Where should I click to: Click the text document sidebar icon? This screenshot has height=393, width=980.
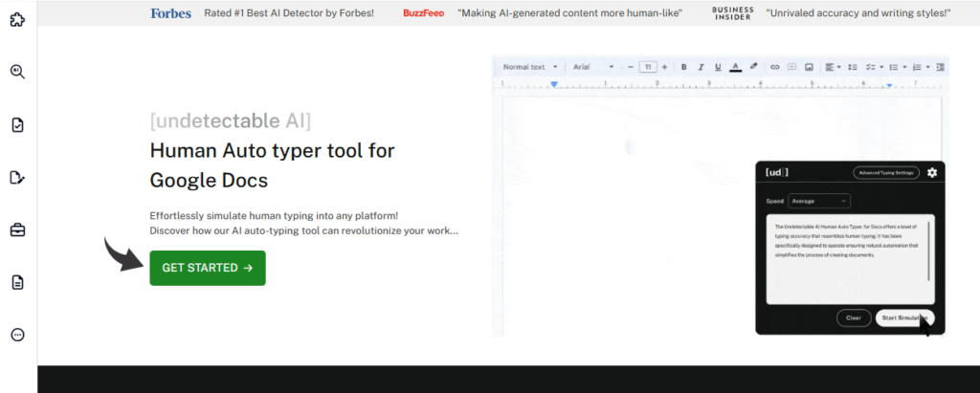pos(17,282)
